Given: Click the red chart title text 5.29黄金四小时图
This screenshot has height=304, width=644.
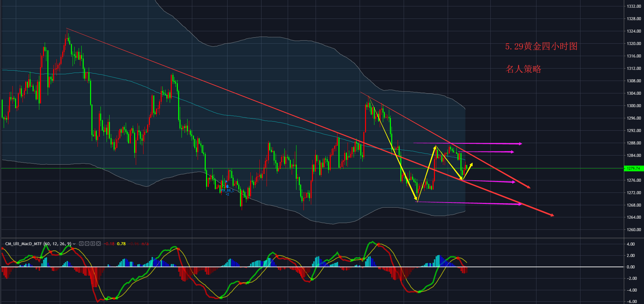Looking at the screenshot, I should click(541, 46).
